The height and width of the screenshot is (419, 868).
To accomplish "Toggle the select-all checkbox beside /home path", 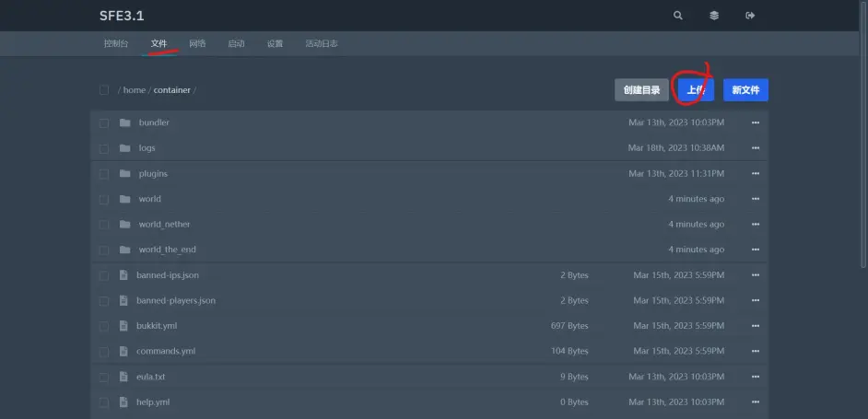I will point(104,90).
